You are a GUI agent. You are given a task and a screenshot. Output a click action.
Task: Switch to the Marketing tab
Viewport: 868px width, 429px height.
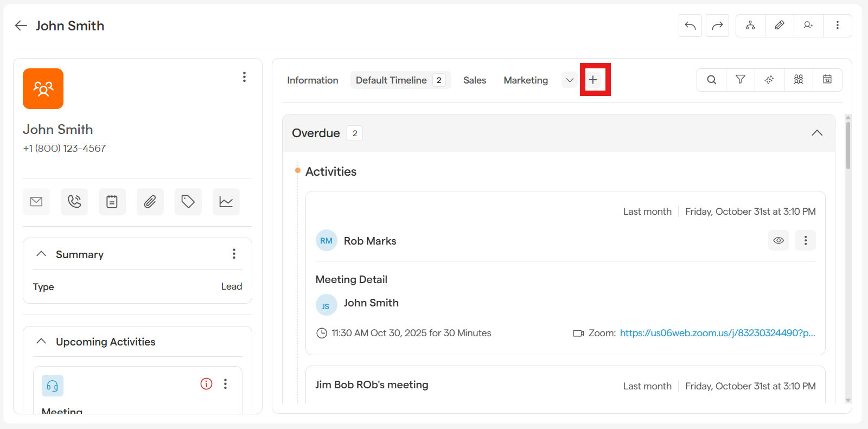(526, 80)
